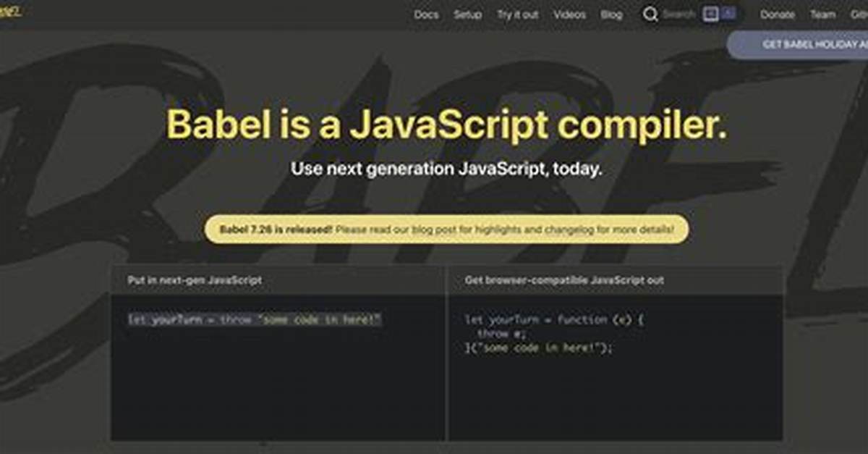Image resolution: width=868 pixels, height=454 pixels.
Task: Click inside the next-gen JavaScript input editor
Action: click(278, 368)
